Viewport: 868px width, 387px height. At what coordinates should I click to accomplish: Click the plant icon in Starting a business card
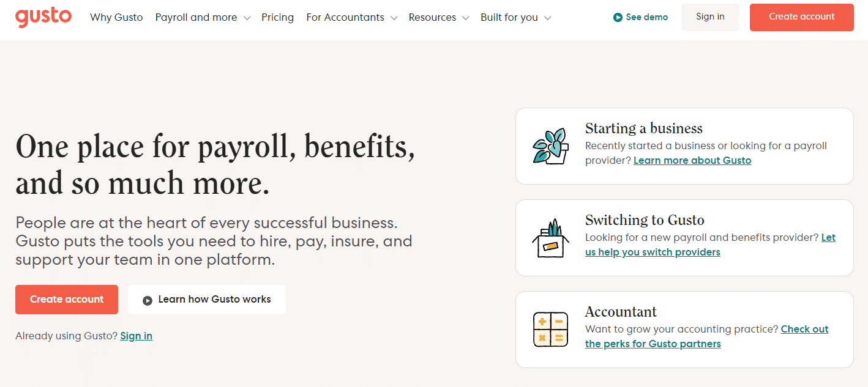550,146
